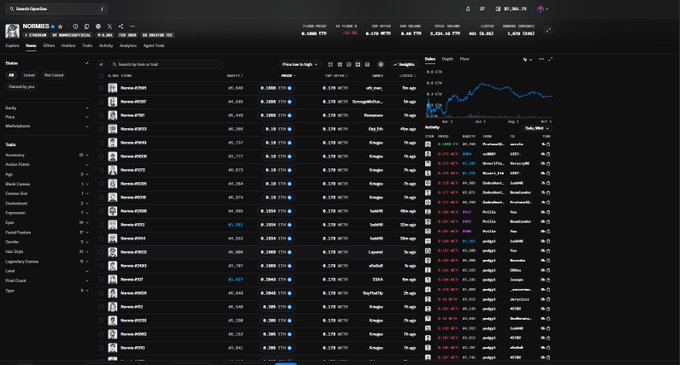Switch to the Analytics tab
The width and height of the screenshot is (680, 365).
click(128, 46)
